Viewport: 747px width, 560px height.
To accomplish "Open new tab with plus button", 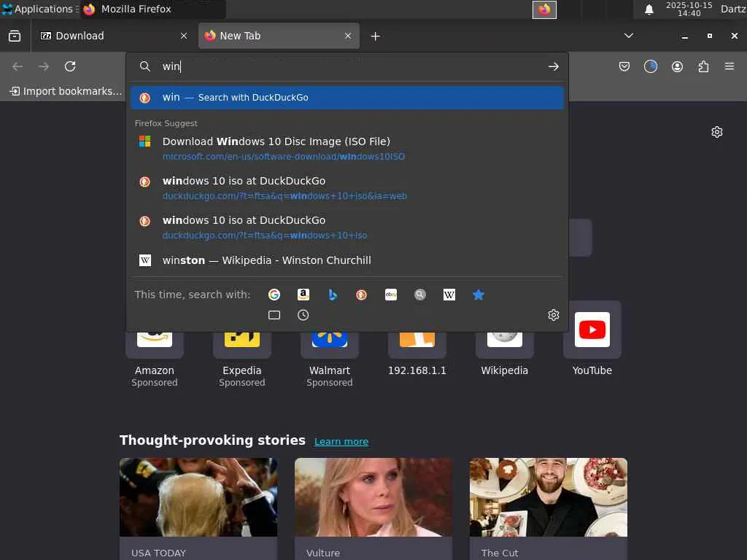I will (376, 36).
